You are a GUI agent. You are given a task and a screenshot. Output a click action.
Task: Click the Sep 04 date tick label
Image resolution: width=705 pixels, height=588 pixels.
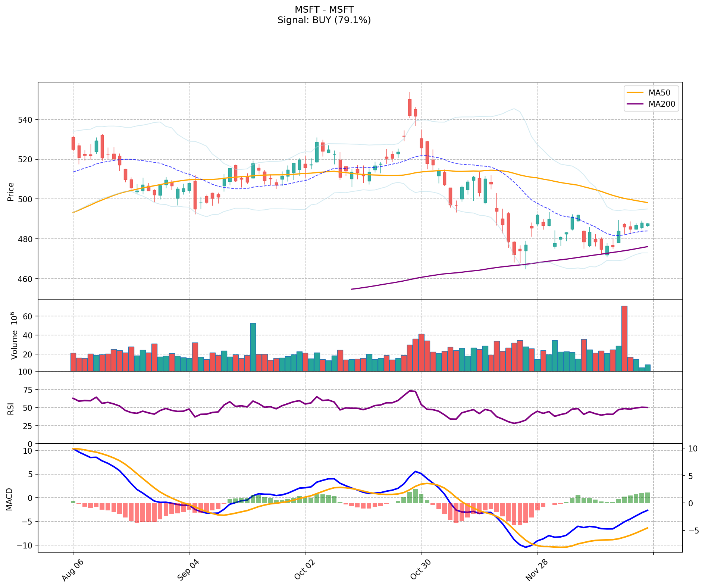click(187, 571)
